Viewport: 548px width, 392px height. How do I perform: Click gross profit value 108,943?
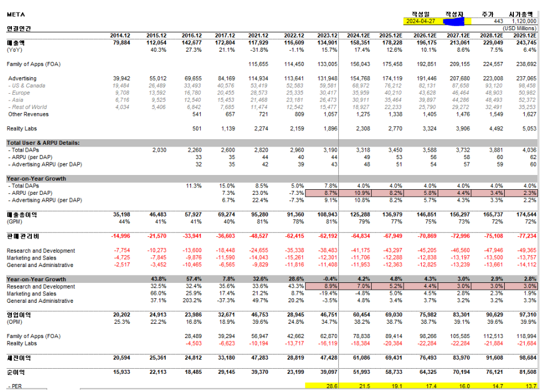coord(327,215)
